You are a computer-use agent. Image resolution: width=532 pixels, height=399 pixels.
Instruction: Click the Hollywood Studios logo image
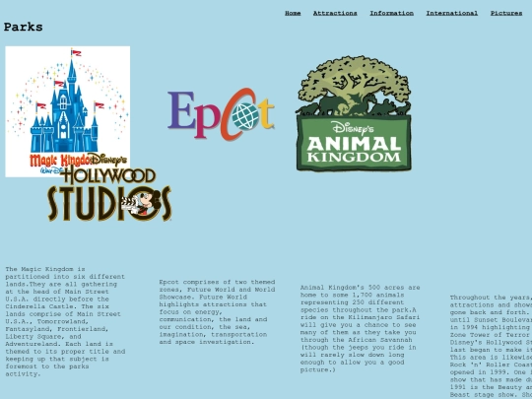click(x=109, y=187)
